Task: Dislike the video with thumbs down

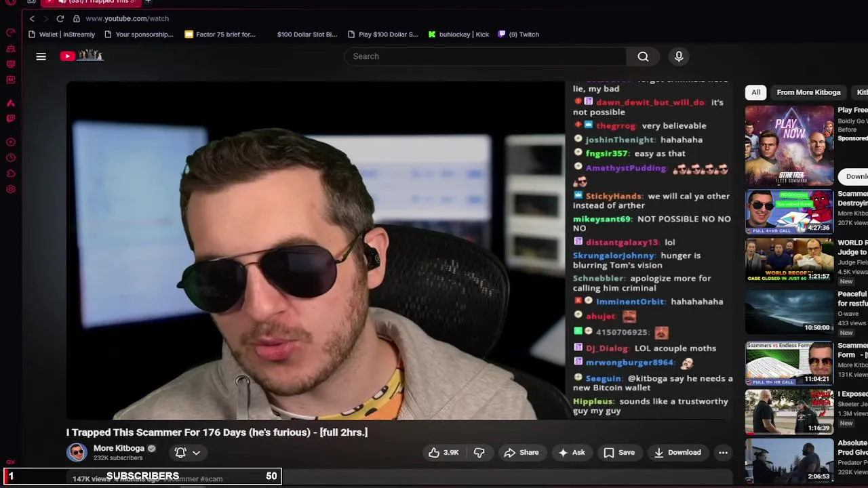Action: point(479,453)
